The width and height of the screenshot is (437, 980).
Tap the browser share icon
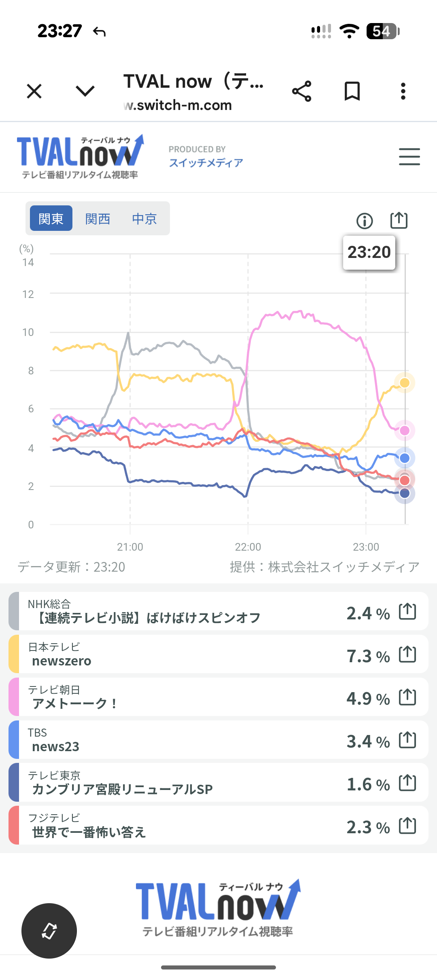pyautogui.click(x=302, y=91)
